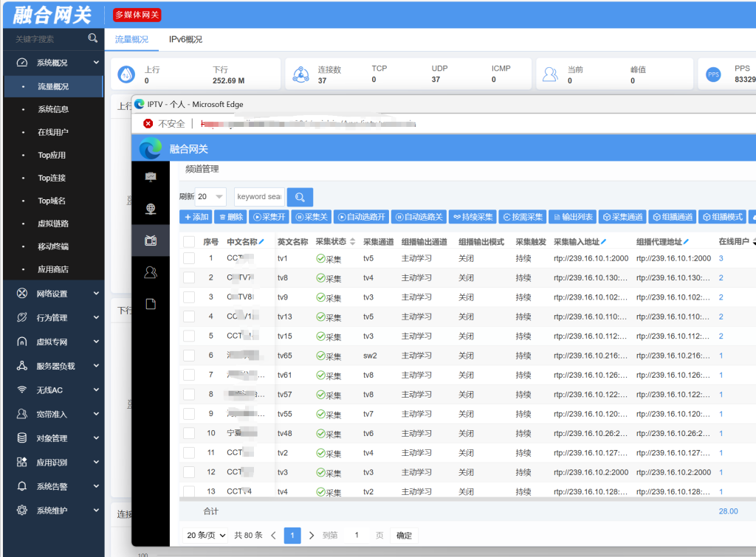Check the box for row 2 tv8
This screenshot has width=756, height=557.
(189, 277)
